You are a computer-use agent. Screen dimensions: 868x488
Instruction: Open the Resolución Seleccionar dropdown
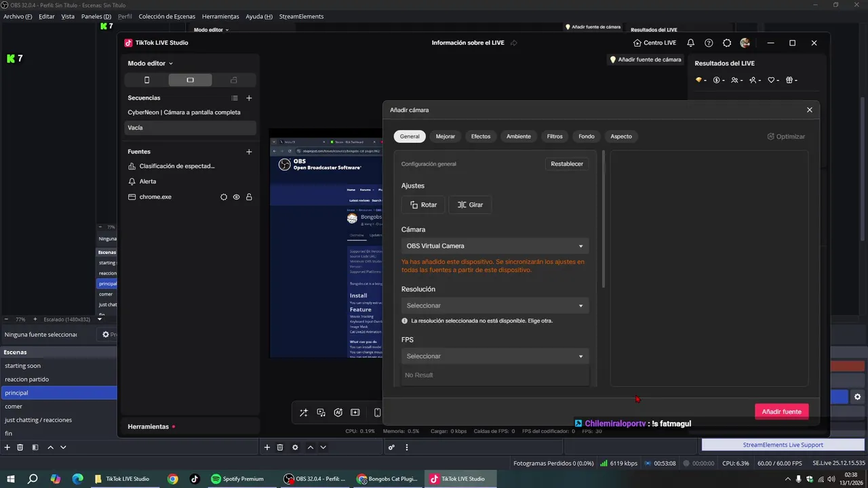(x=495, y=306)
